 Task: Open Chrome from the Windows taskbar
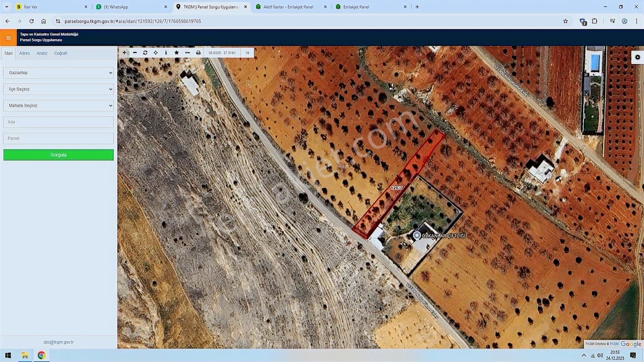(41, 355)
